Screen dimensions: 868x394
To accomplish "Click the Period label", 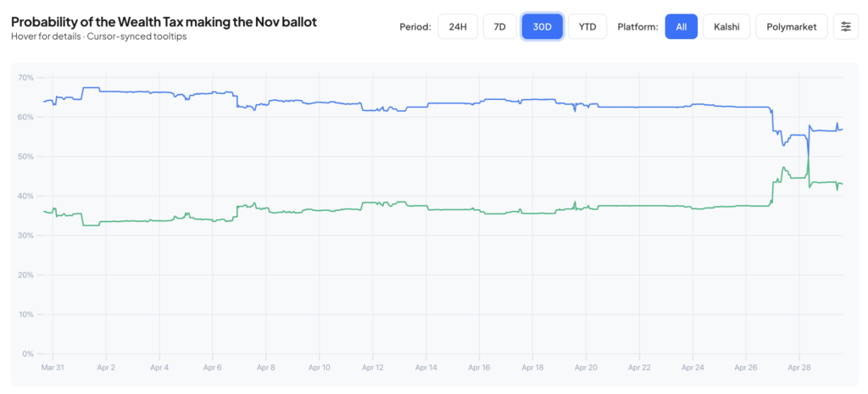I will tap(415, 27).
